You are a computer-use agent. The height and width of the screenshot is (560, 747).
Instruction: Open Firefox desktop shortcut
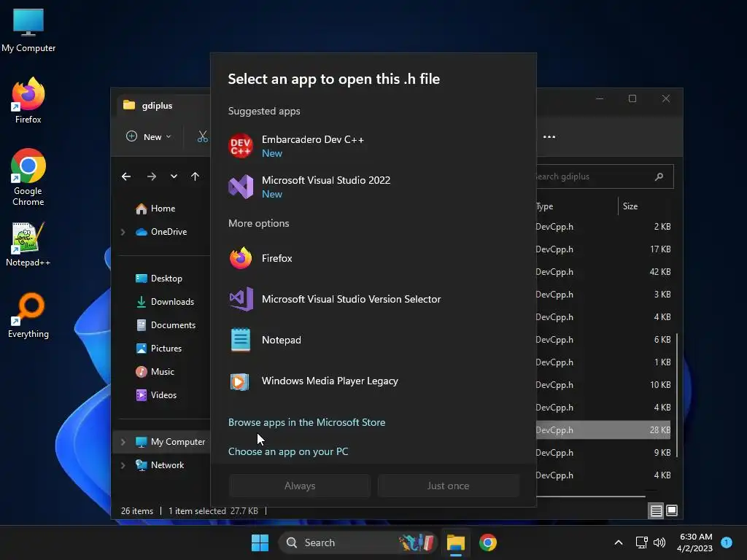coord(28,101)
